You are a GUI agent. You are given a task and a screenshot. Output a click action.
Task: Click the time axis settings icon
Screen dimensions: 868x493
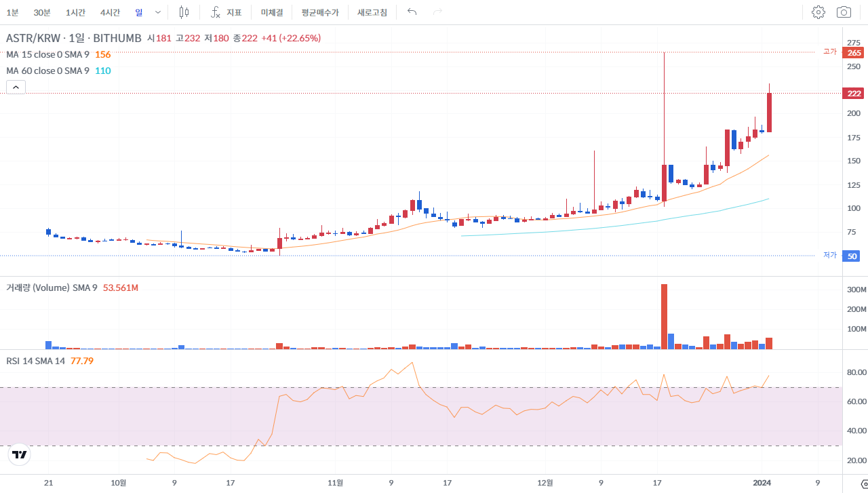(x=863, y=483)
